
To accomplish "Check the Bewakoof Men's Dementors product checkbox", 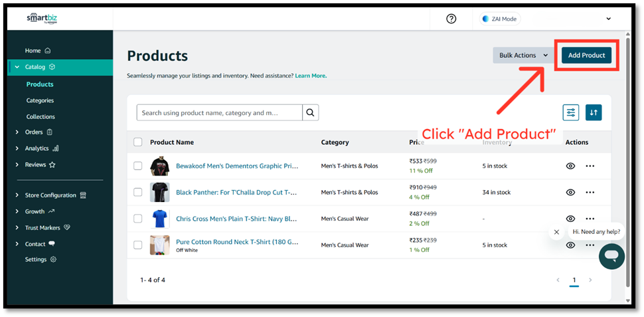I will click(x=138, y=165).
